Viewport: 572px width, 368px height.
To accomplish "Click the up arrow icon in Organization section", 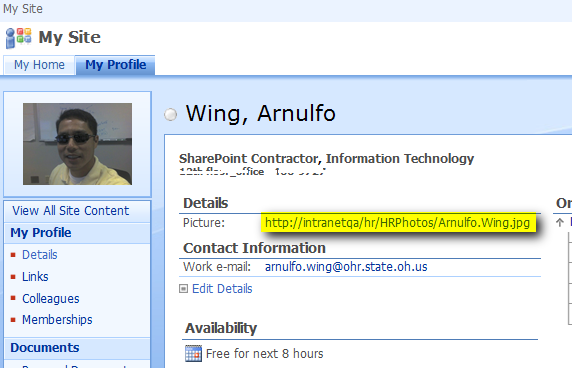I will click(x=560, y=222).
